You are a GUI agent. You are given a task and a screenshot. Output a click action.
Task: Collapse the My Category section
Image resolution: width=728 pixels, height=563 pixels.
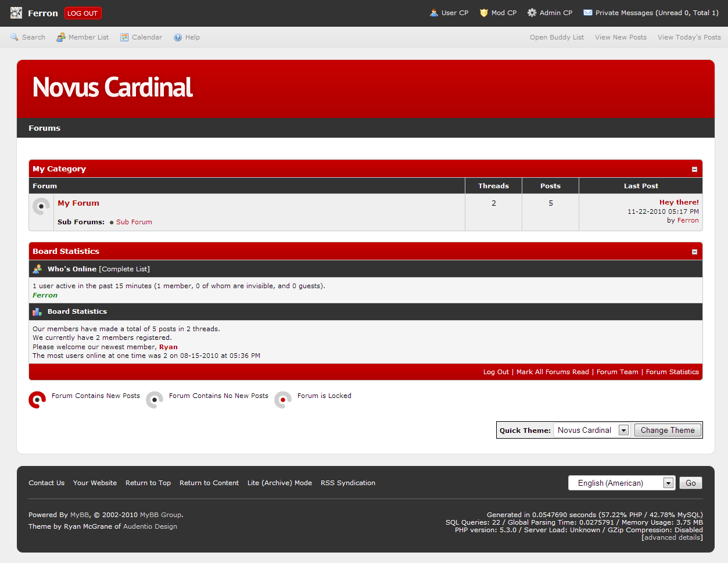(694, 169)
